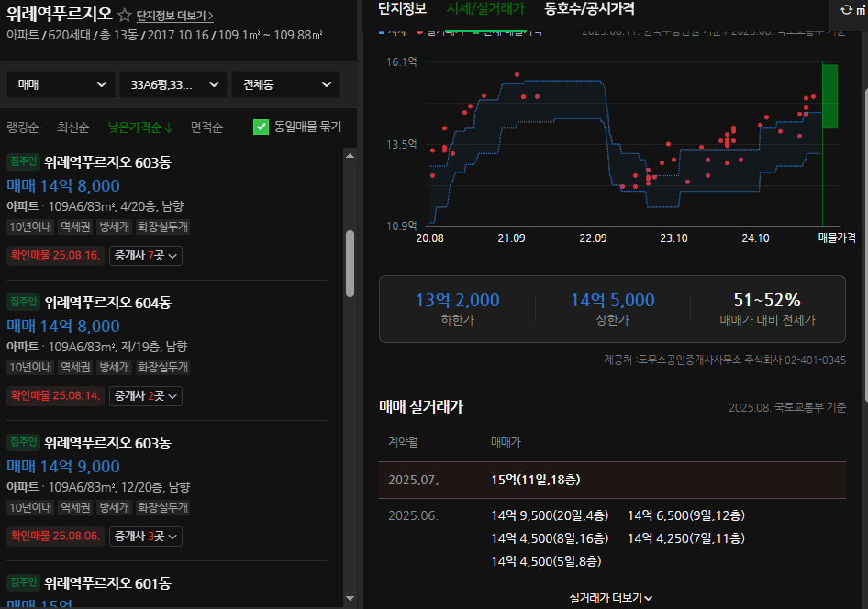Expand 실거래가 더보기
Viewport: 868px width, 609px height.
point(611,599)
